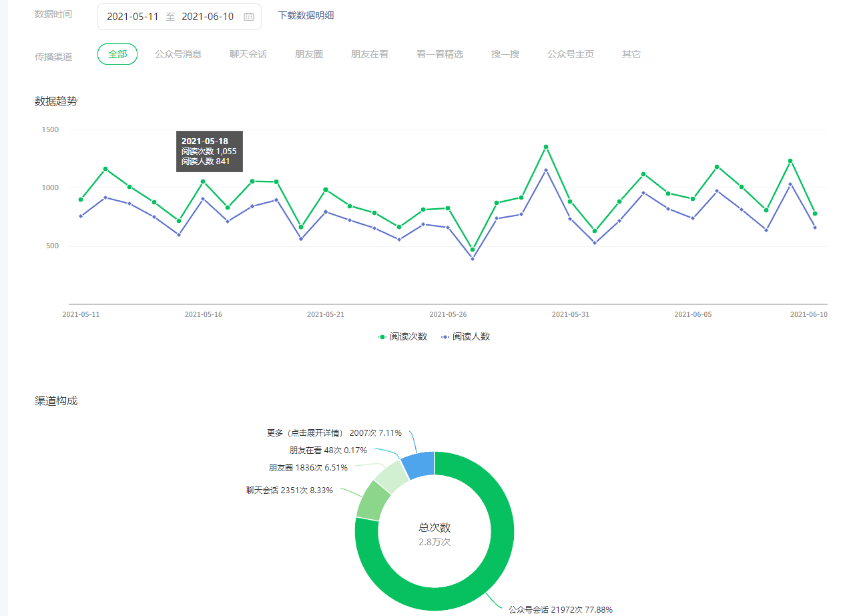Click the 聊天会话 2351次 donut label
The height and width of the screenshot is (616, 845).
tap(290, 491)
